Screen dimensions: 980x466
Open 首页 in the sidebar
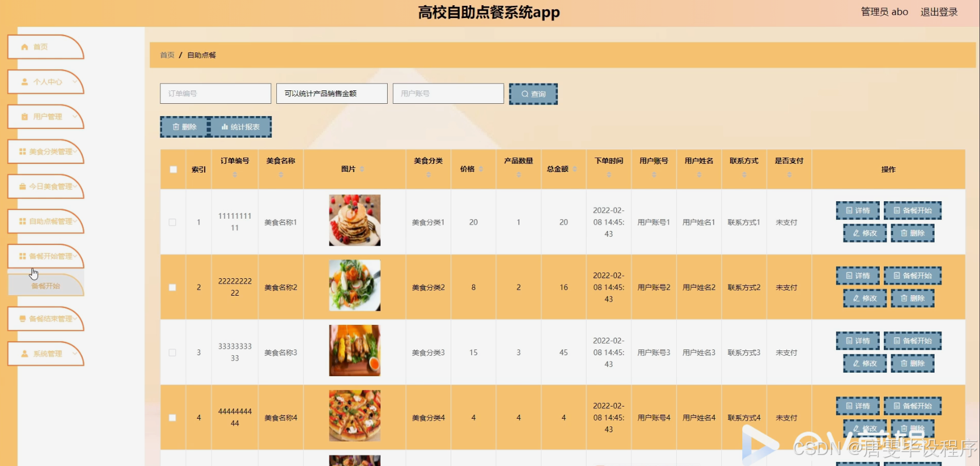45,47
